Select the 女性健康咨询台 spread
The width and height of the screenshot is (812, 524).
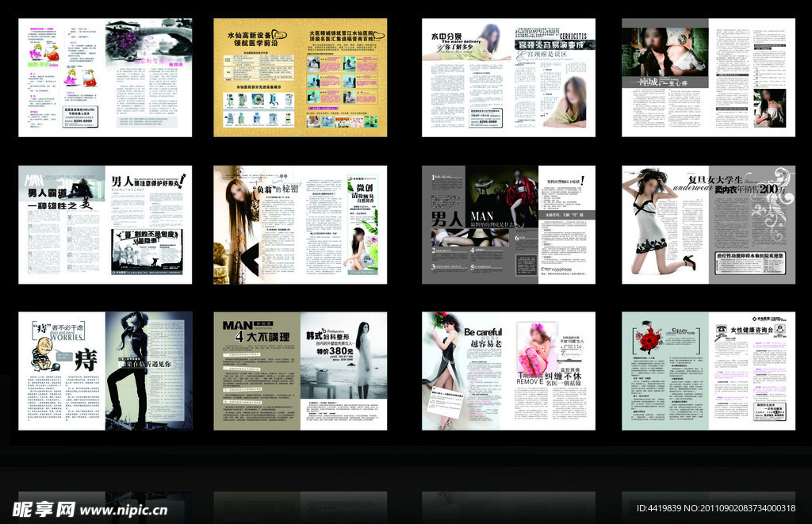708,371
